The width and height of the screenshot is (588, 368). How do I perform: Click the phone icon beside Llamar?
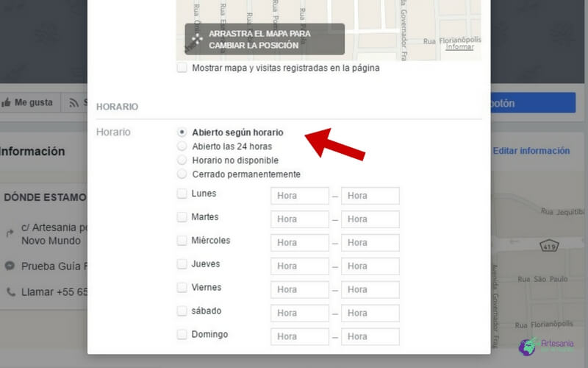[x=10, y=291]
